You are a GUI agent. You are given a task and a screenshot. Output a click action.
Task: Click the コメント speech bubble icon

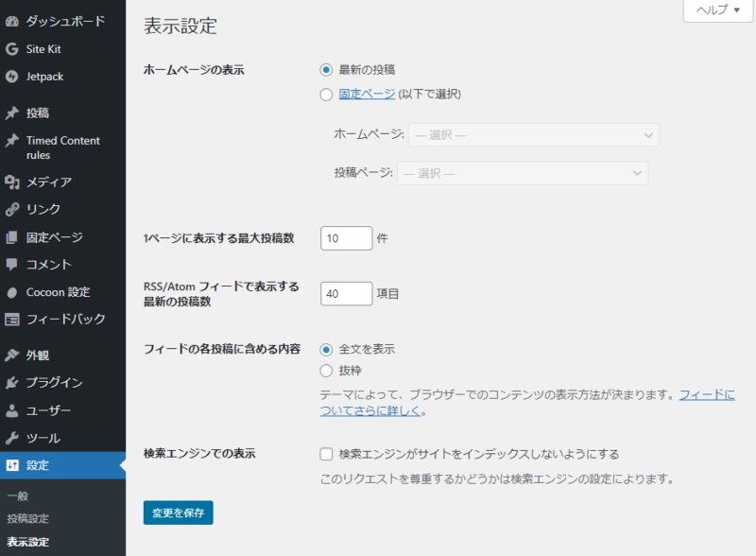12,265
